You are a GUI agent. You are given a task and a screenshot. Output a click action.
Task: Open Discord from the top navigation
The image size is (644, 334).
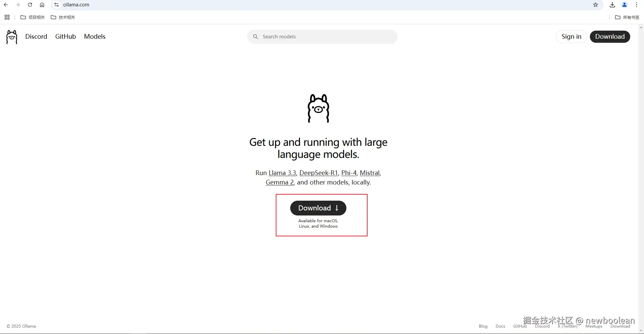pos(36,36)
